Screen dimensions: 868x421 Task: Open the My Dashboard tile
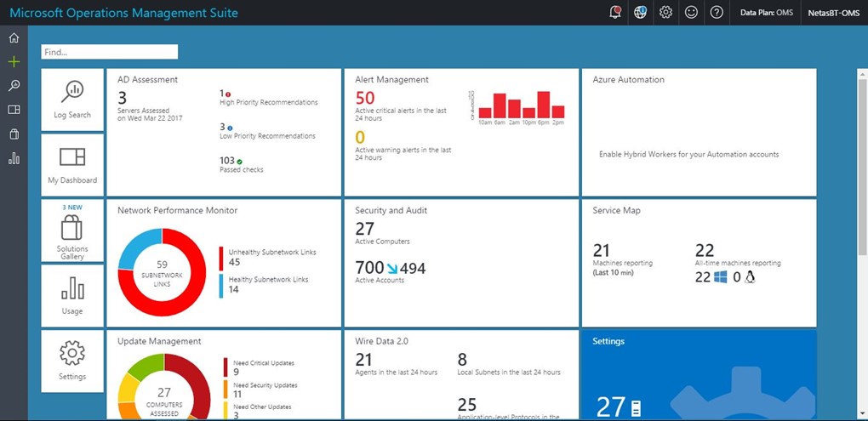72,165
